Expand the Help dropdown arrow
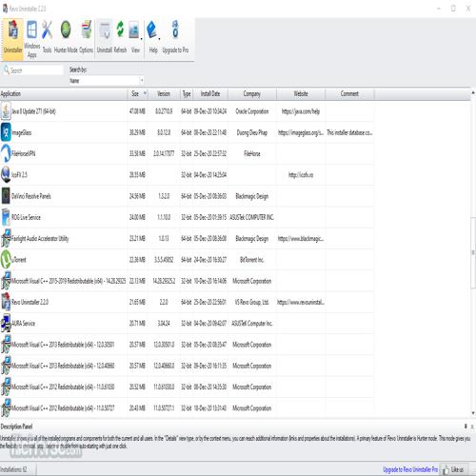Viewport: 476px width, 476px height. click(x=159, y=39)
